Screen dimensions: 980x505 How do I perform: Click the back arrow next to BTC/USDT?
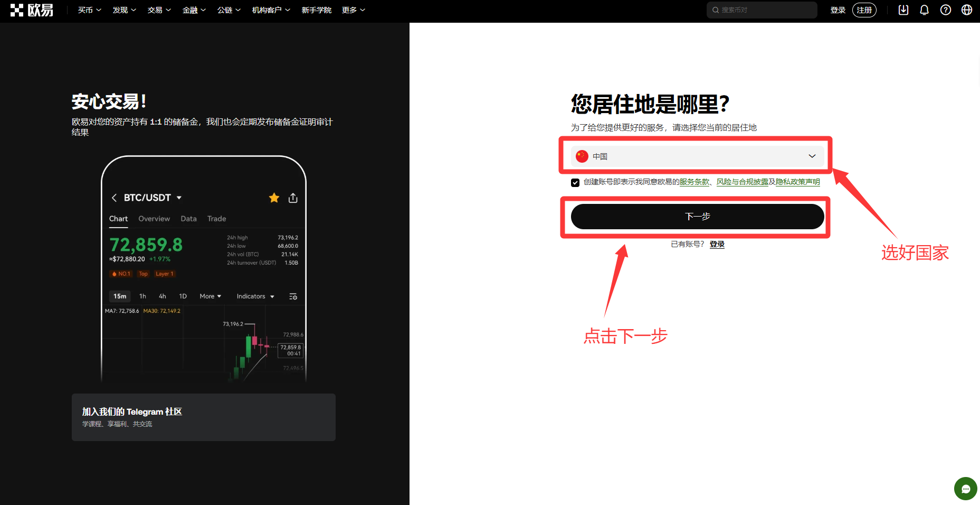tap(114, 198)
